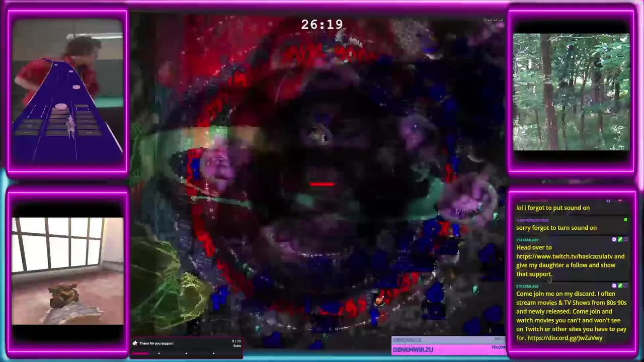Click the green K badge on 'sorry forgot' message

click(625, 220)
